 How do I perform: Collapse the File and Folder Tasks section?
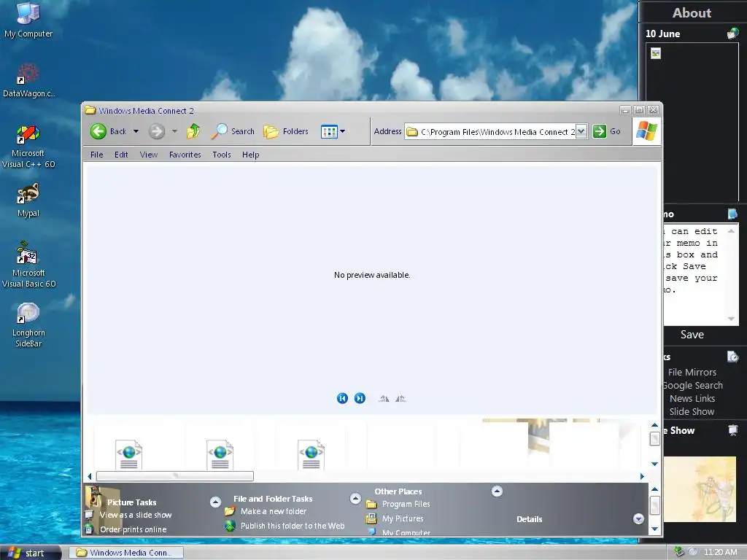click(355, 498)
